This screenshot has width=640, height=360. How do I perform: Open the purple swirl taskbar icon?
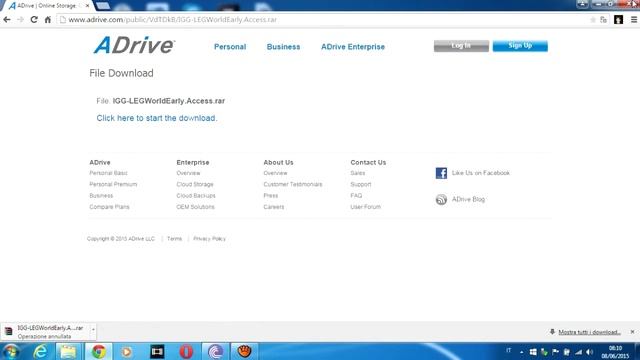[x=216, y=351]
